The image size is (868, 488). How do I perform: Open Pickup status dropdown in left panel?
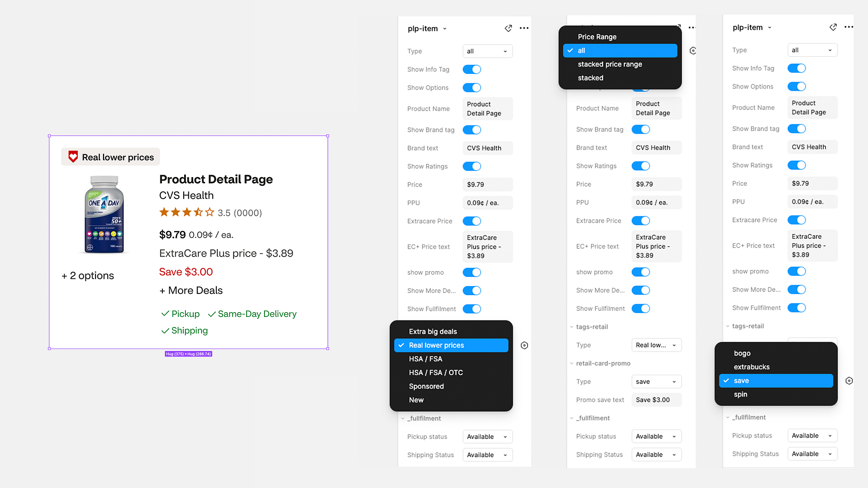tap(488, 437)
